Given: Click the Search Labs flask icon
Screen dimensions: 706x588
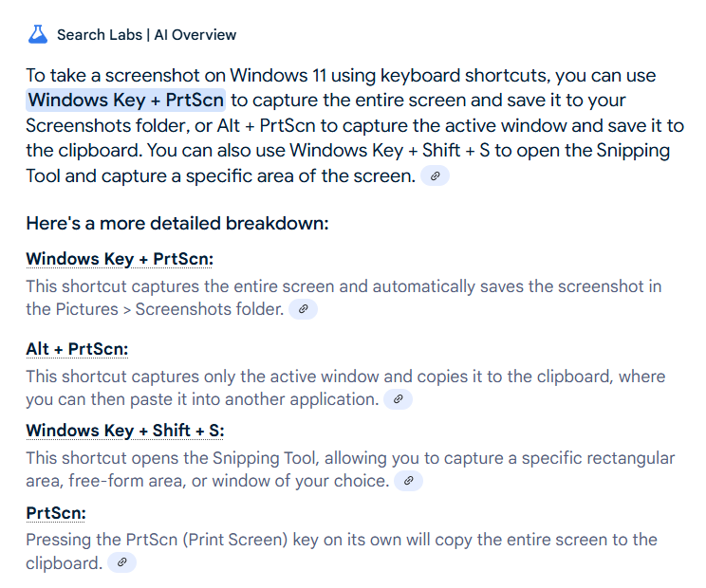Looking at the screenshot, I should coord(37,35).
